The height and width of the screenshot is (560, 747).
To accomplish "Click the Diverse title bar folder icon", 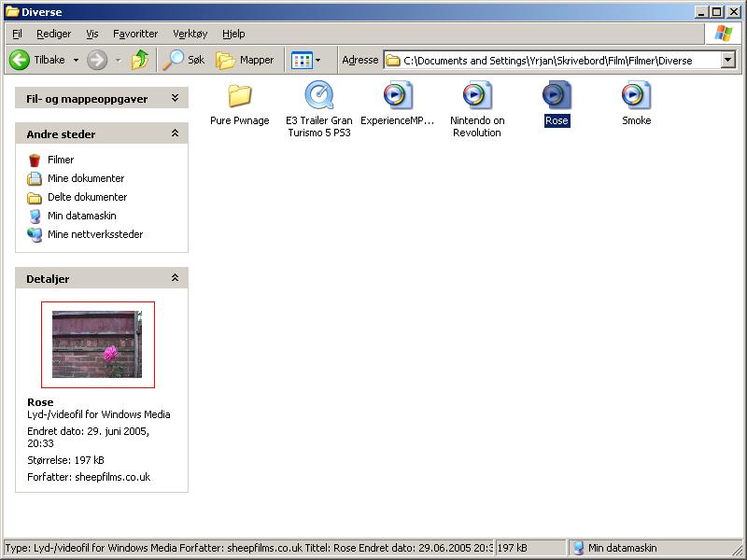I will pos(12,11).
